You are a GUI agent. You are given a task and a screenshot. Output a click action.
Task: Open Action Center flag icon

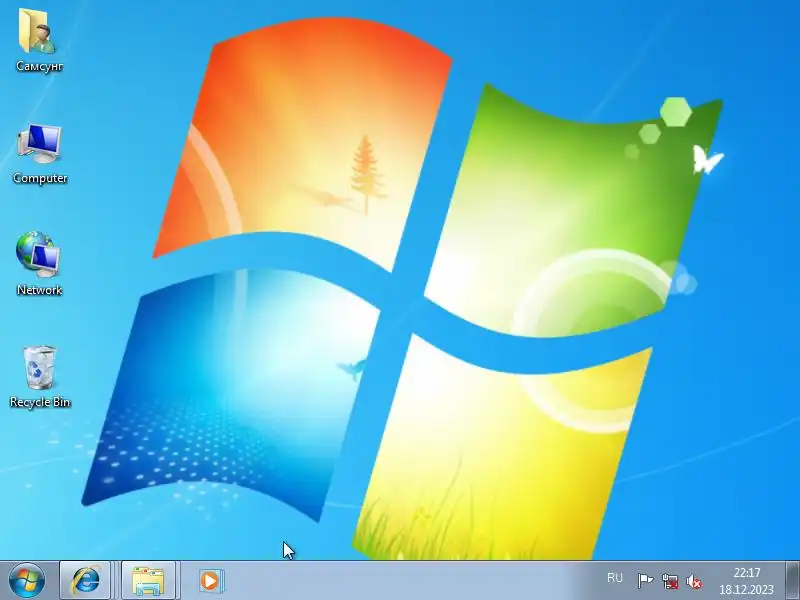645,581
